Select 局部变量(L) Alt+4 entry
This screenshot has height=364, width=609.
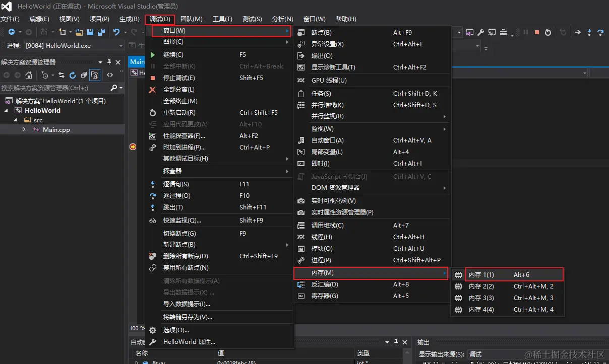click(372, 152)
